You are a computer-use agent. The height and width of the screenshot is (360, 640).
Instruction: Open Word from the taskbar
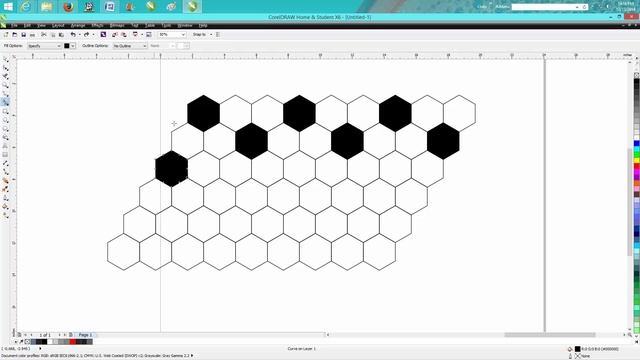(x=110, y=7)
